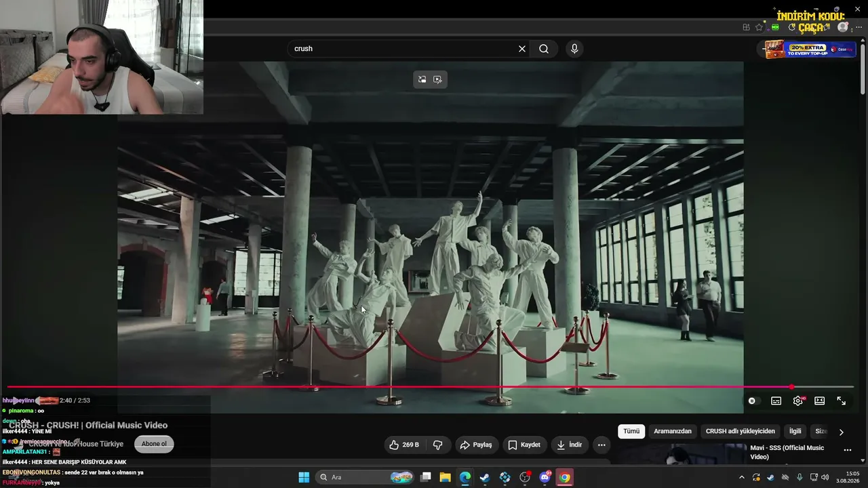Bookmark this page with the star icon

[759, 27]
